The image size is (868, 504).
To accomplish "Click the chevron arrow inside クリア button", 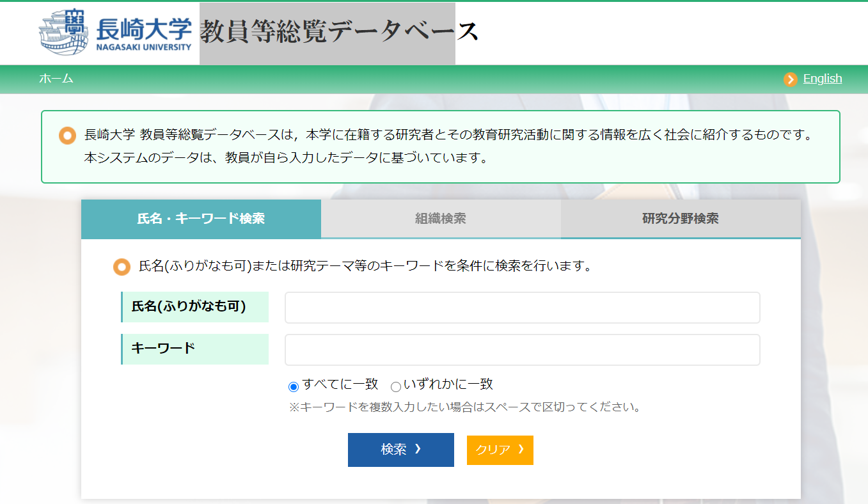I will (x=521, y=449).
